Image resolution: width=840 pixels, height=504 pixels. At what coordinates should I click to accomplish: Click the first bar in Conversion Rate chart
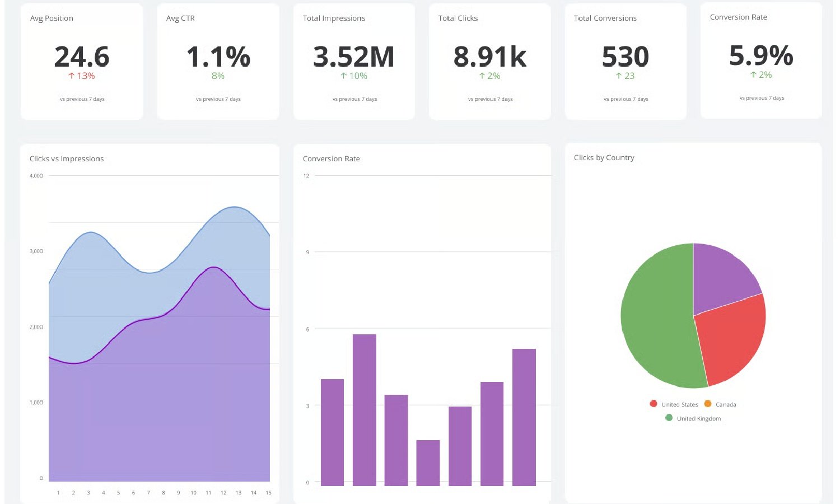click(333, 432)
